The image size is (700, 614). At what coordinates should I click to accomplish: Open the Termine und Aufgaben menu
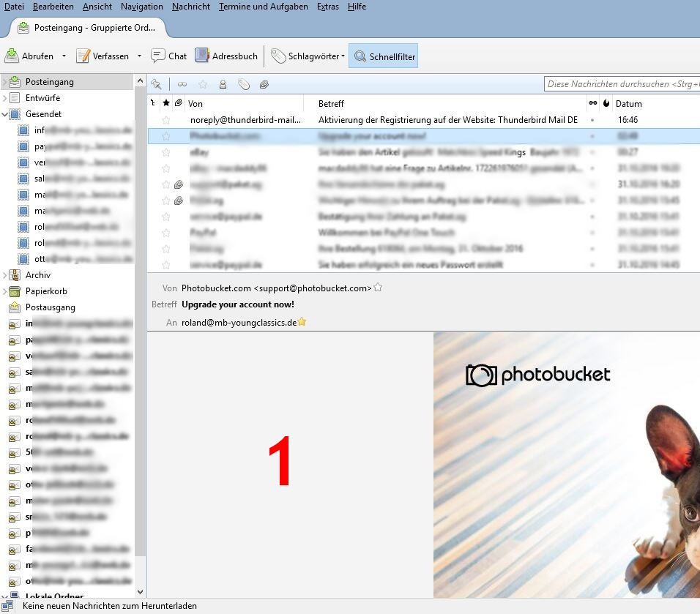coord(264,7)
